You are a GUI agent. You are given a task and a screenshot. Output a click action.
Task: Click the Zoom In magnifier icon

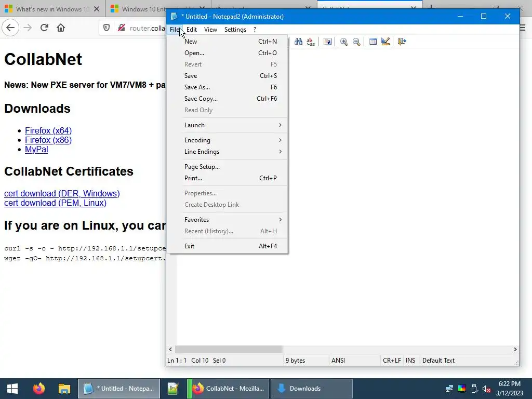344,42
